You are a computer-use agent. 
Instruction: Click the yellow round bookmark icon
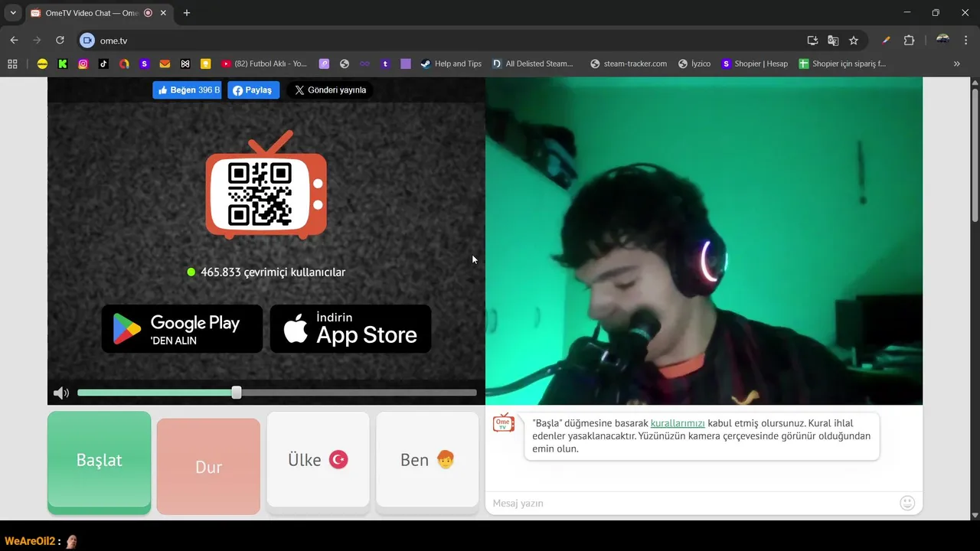pyautogui.click(x=42, y=64)
